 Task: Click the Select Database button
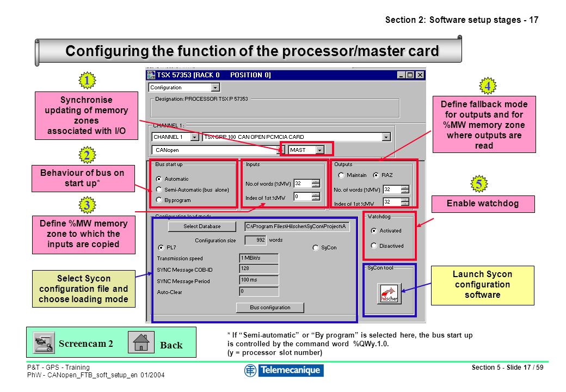click(x=202, y=226)
